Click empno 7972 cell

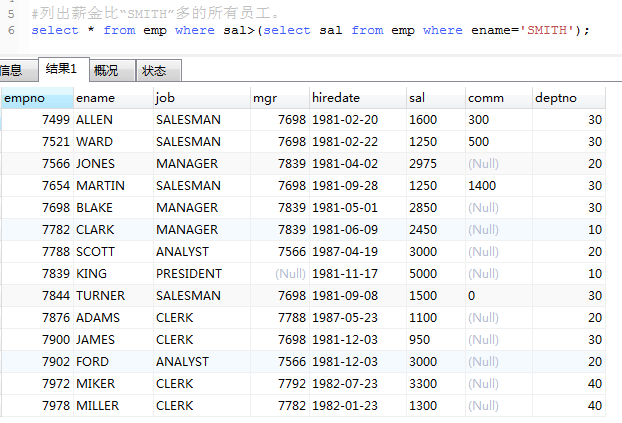tap(37, 384)
